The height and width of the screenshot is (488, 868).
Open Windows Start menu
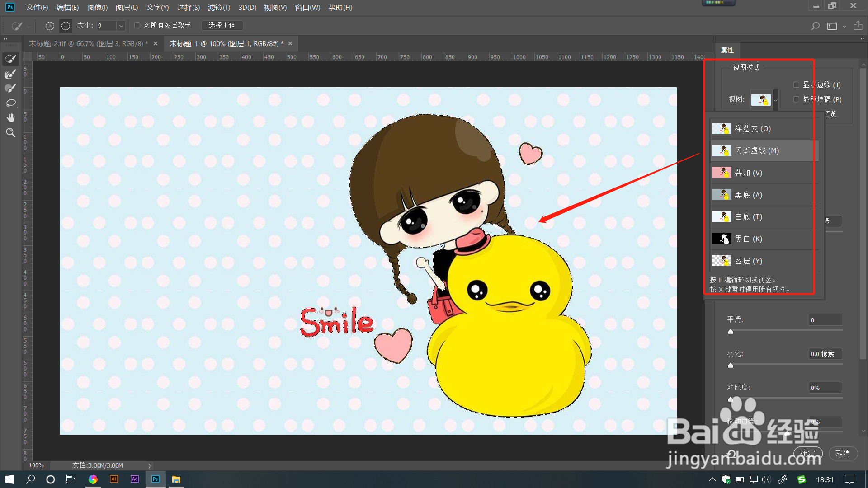pos(10,479)
